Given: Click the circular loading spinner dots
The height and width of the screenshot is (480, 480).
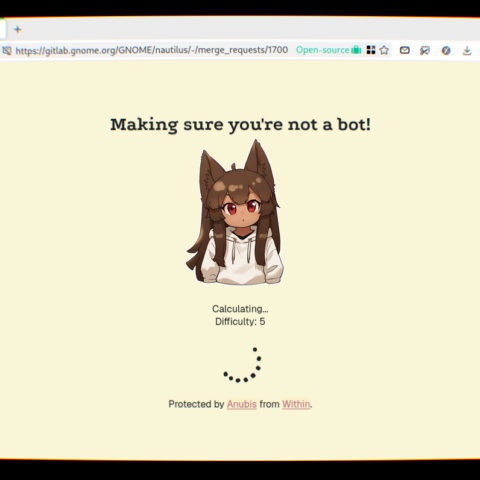Looking at the screenshot, I should click(x=242, y=365).
